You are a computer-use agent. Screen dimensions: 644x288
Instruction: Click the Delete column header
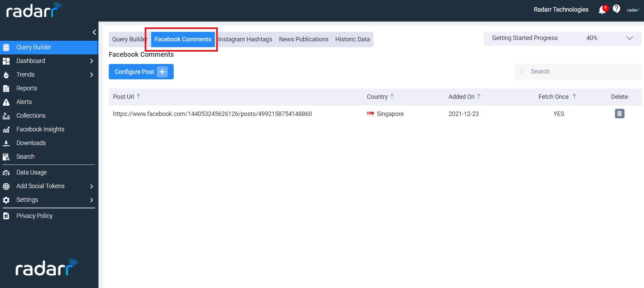click(x=619, y=97)
